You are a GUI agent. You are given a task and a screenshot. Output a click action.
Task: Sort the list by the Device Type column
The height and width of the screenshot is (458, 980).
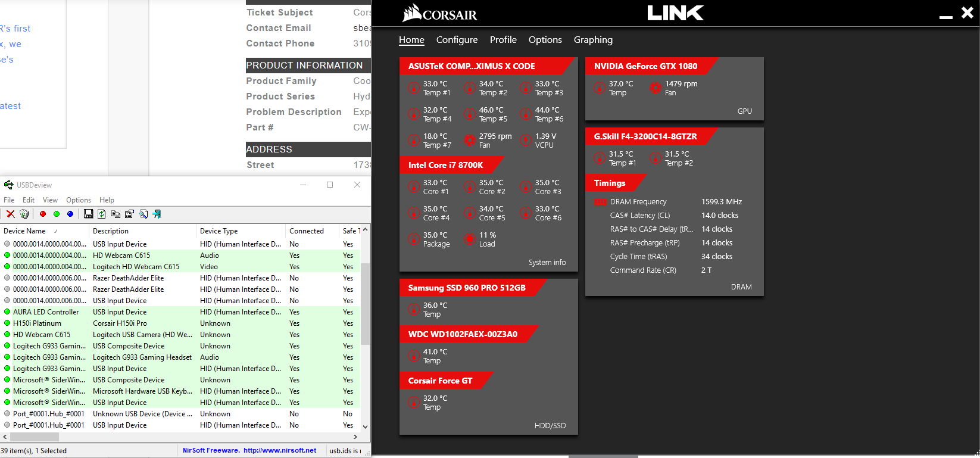(x=241, y=231)
